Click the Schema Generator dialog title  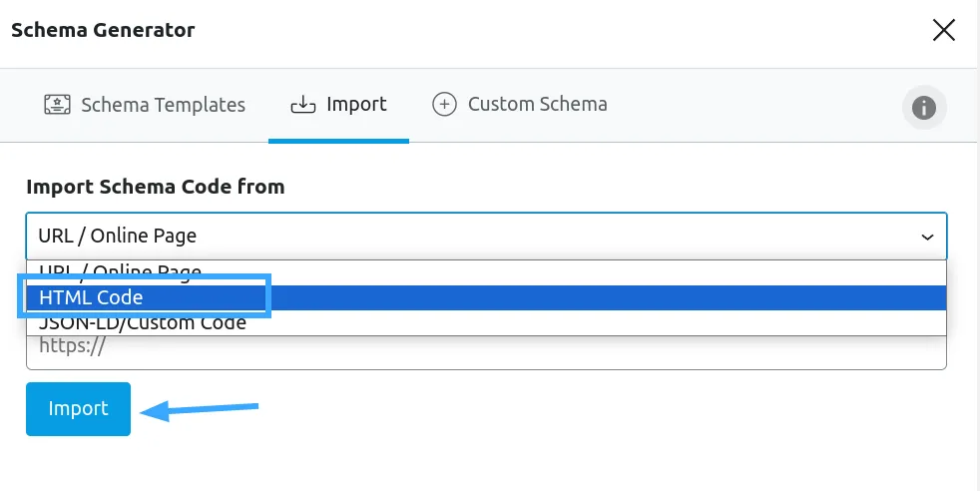pos(103,30)
